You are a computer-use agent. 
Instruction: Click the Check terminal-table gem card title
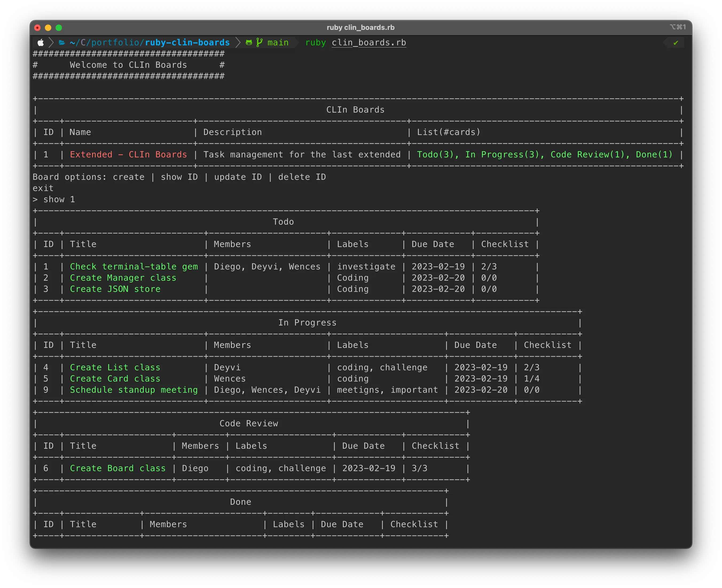pos(134,267)
